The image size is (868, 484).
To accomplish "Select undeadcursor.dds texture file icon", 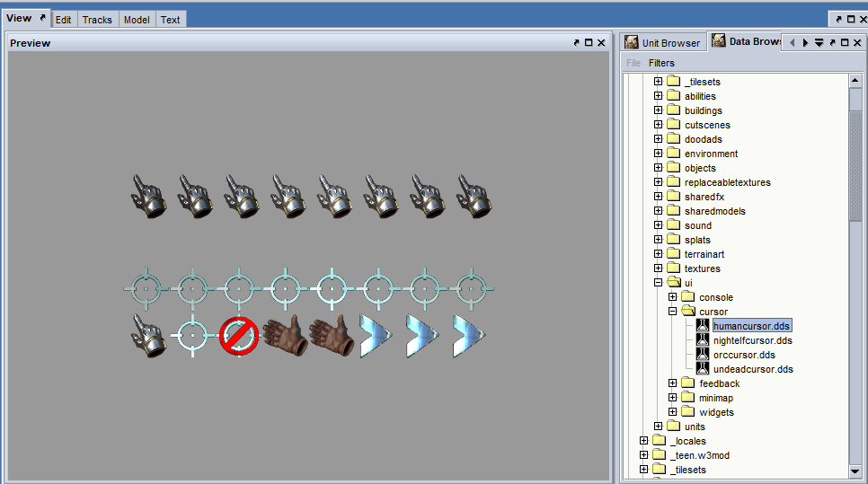I will pyautogui.click(x=703, y=369).
